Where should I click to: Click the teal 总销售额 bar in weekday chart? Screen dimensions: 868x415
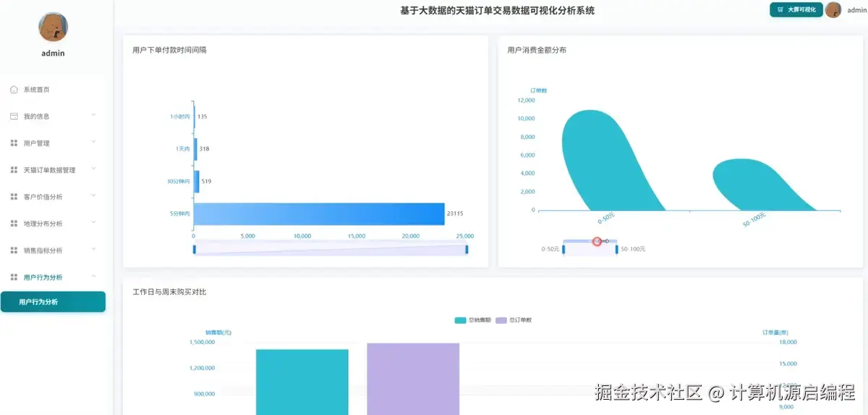[302, 382]
